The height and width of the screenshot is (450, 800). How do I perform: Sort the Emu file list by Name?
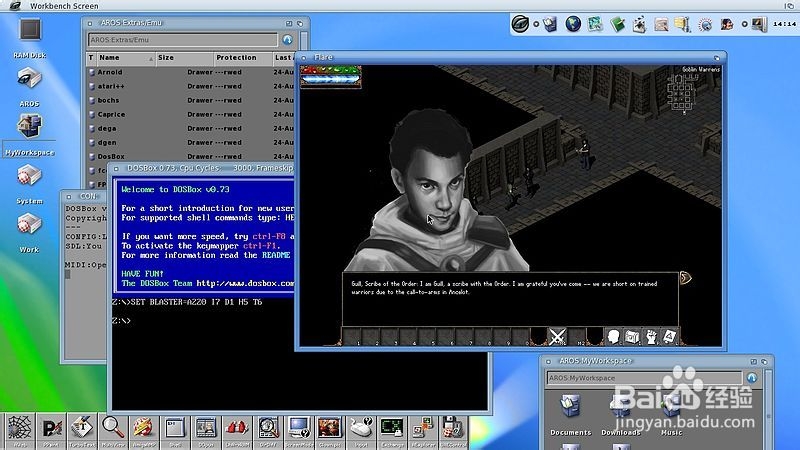click(x=125, y=58)
